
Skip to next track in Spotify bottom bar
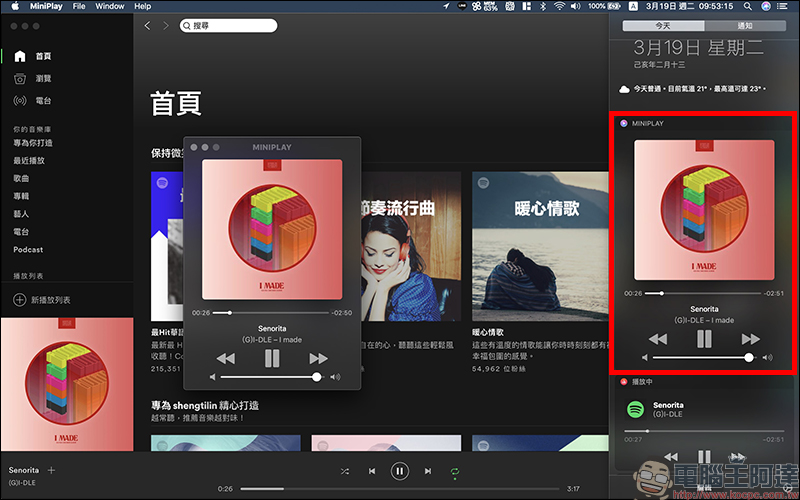(x=428, y=471)
